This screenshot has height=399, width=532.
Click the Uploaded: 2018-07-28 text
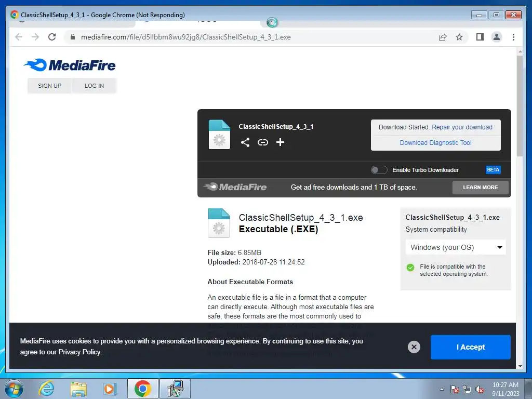256,262
